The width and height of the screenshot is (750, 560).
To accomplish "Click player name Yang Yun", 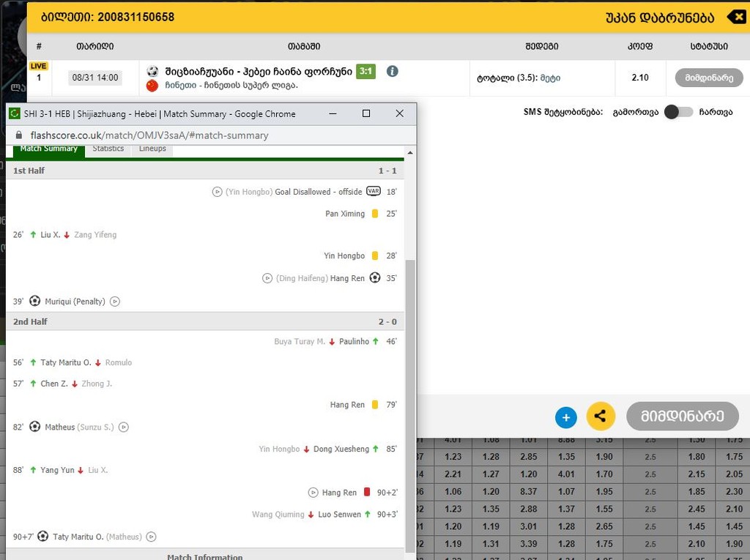I will [x=57, y=470].
